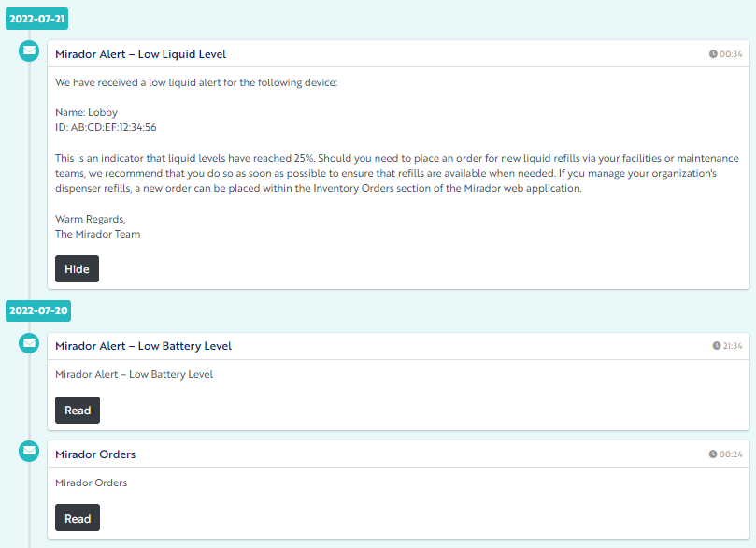Click the Low Battery Level body text
The width and height of the screenshot is (756, 548).
[134, 375]
